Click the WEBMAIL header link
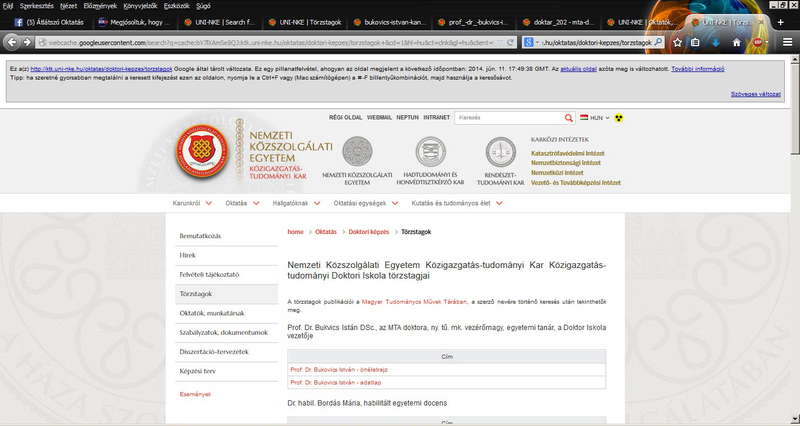800x426 pixels. [x=379, y=118]
